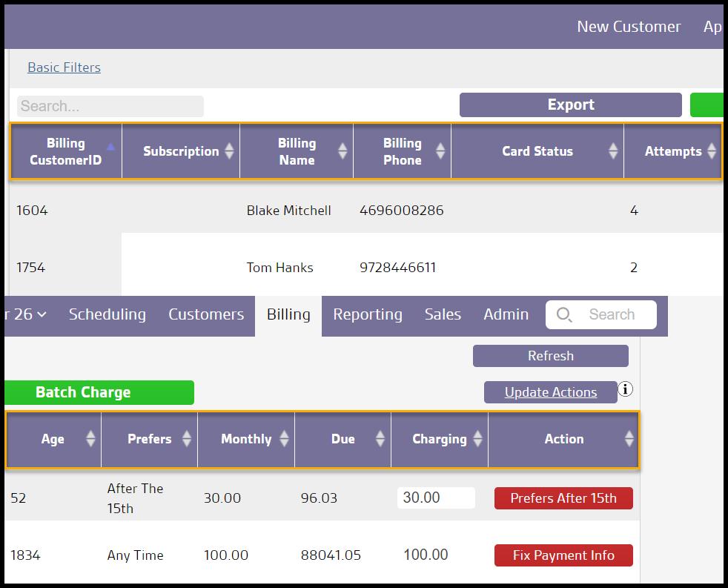Viewport: 728px width, 588px height.
Task: Sort by Card Status column arrows
Action: tap(613, 151)
